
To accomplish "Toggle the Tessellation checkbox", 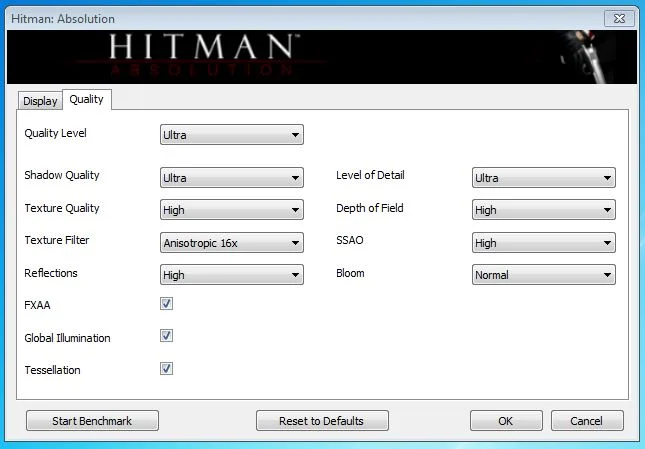I will coord(166,368).
